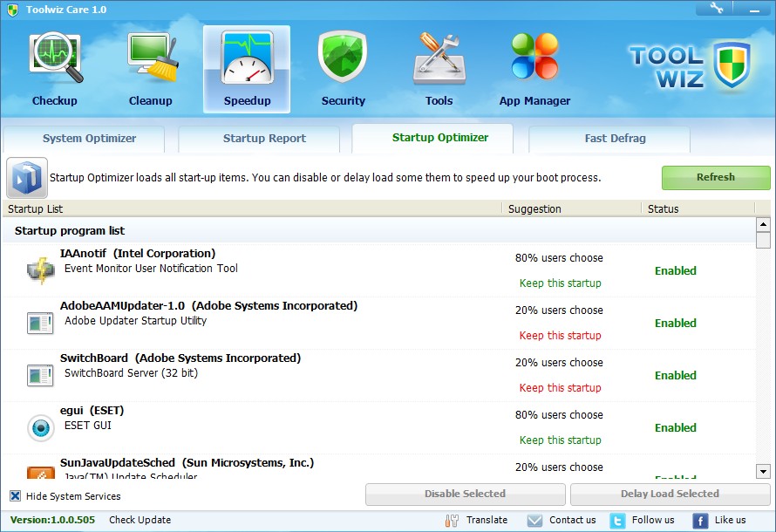Click 'SwitchBoard Server (32 bit)' description
Screen dimensions: 776x532
[x=131, y=373]
